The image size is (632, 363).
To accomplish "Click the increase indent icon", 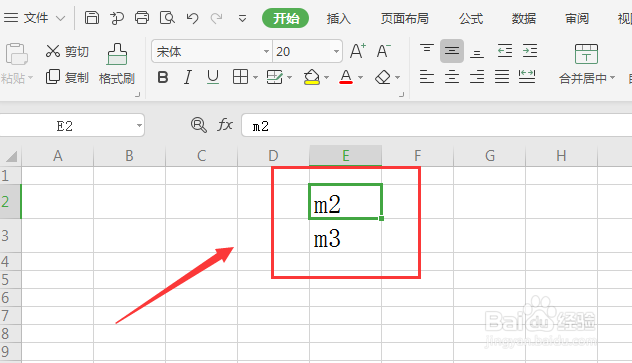I will (530, 51).
